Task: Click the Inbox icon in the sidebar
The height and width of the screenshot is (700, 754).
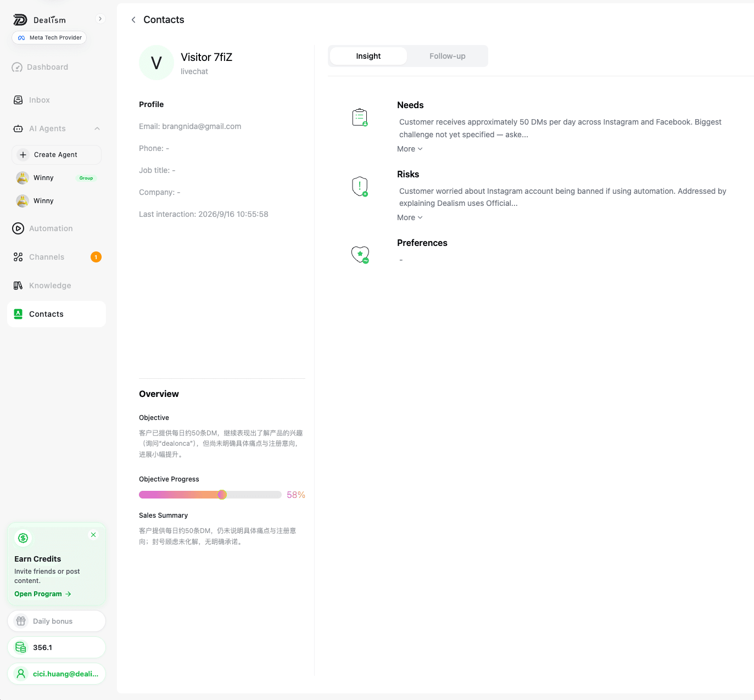Action: point(18,100)
